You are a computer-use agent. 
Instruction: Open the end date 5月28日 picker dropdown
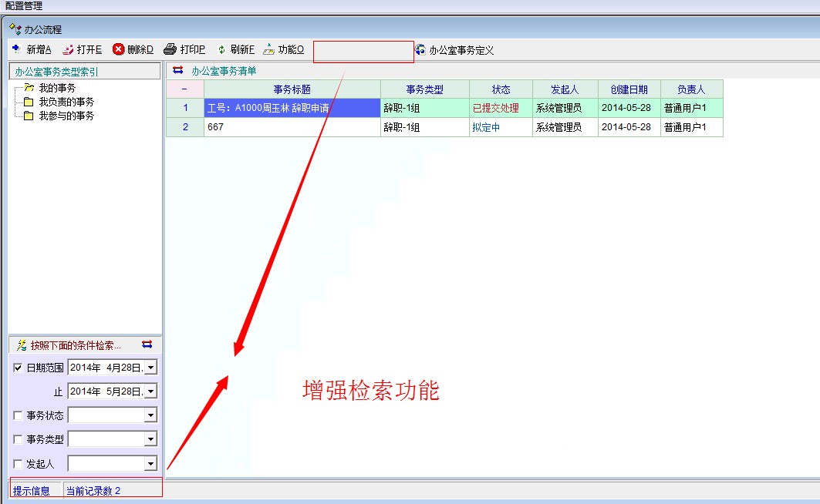150,391
